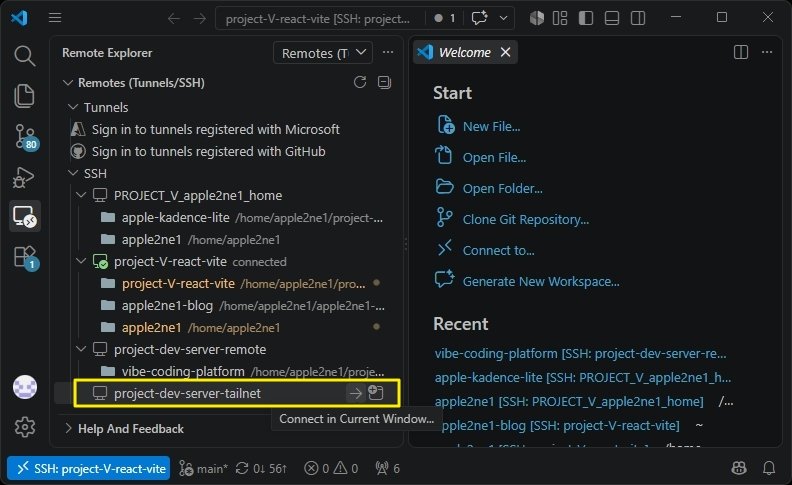The image size is (792, 485).
Task: Click Generate New Workspace... link
Action: pyautogui.click(x=540, y=281)
